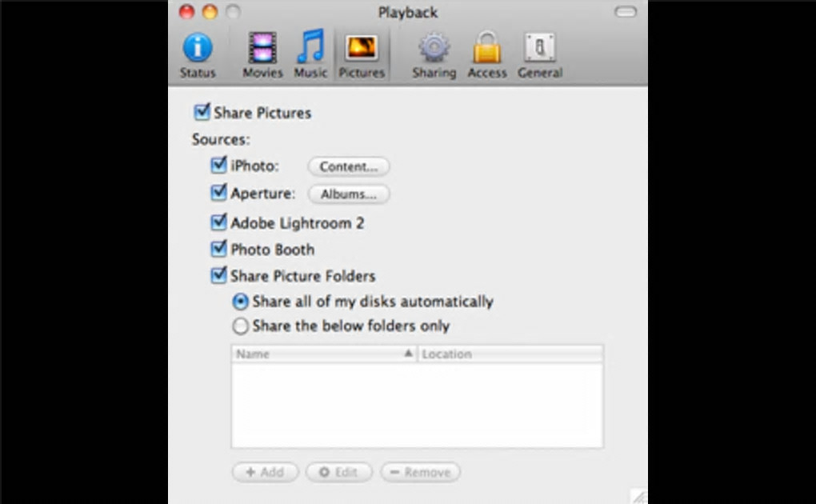Open the Access padlock icon
816x504 pixels.
(x=487, y=47)
